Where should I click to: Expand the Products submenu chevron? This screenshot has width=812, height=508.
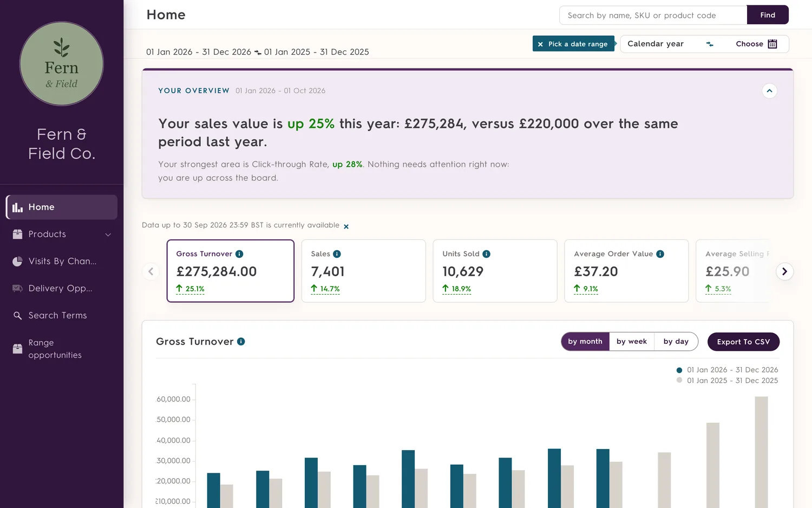108,235
